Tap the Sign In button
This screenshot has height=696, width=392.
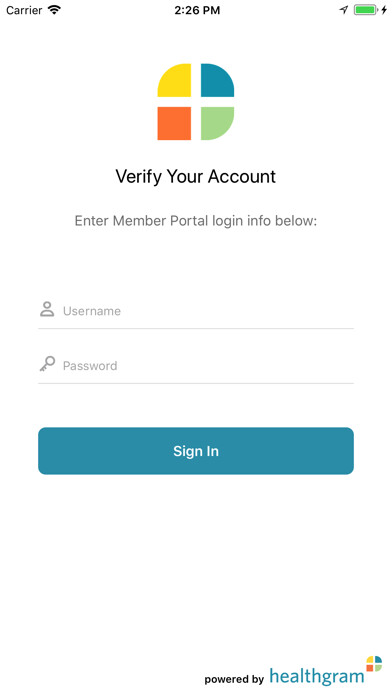[196, 451]
